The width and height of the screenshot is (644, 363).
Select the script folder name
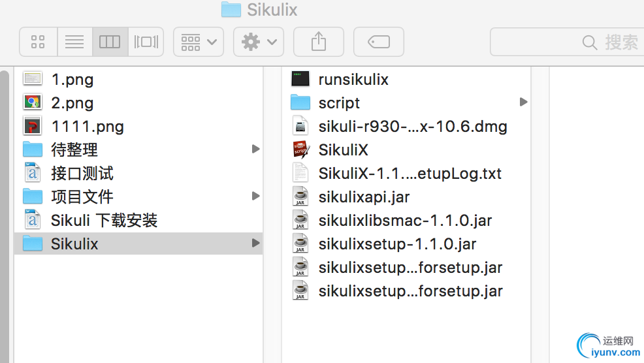339,103
